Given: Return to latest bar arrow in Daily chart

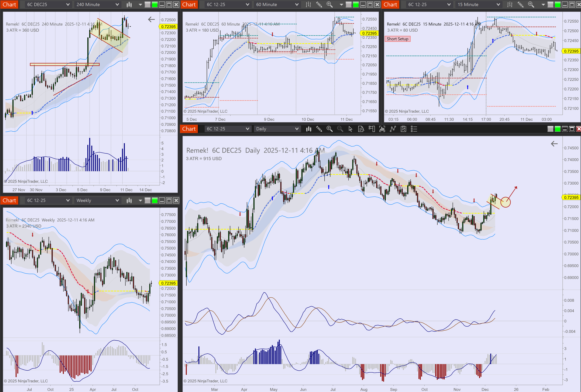Looking at the screenshot, I should point(554,144).
